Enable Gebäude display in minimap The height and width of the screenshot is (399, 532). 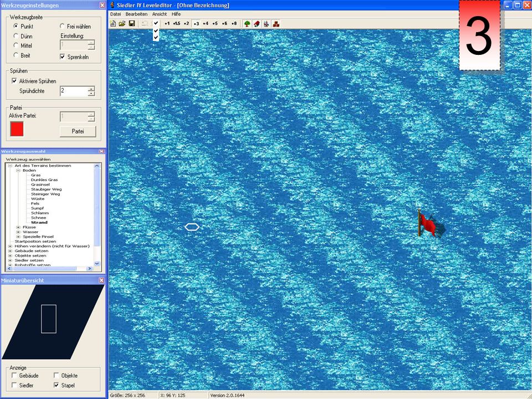tap(14, 375)
